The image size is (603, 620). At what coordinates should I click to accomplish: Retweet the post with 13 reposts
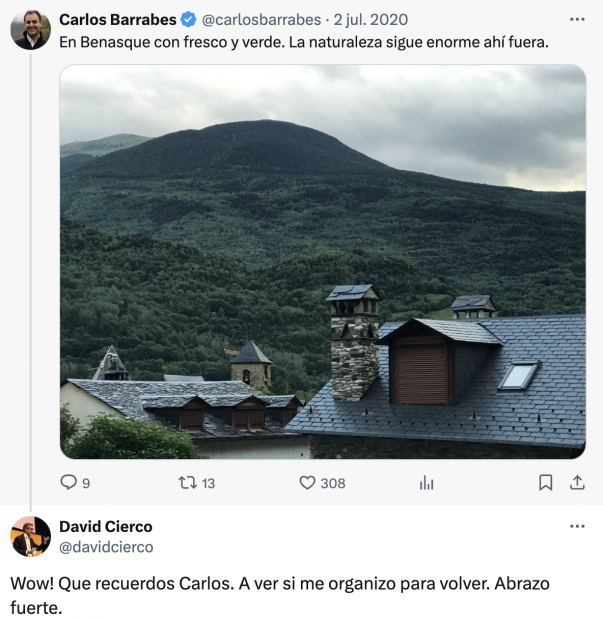pyautogui.click(x=187, y=483)
